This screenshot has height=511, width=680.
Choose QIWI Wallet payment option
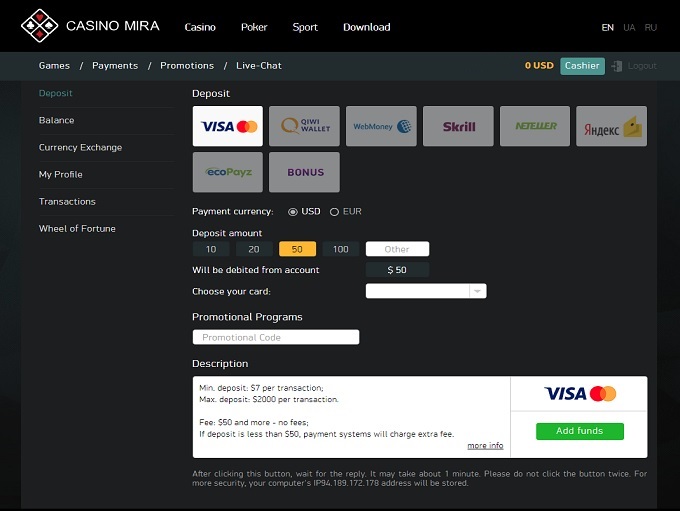304,127
